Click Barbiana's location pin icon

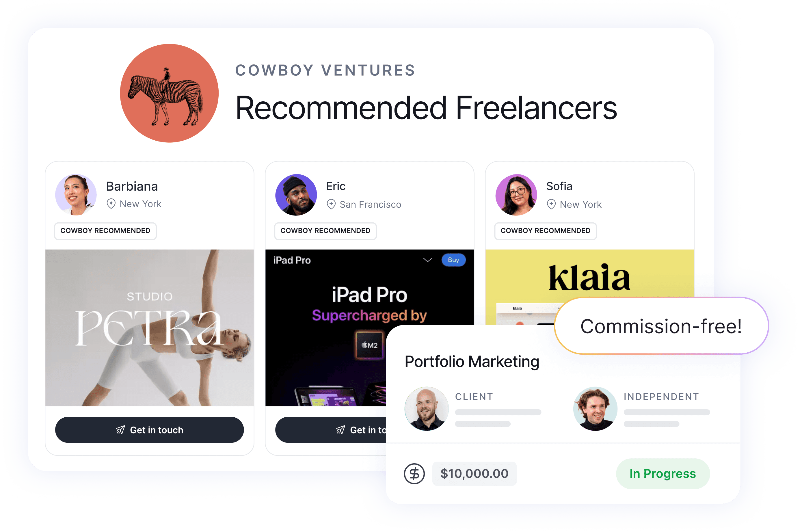pos(111,204)
